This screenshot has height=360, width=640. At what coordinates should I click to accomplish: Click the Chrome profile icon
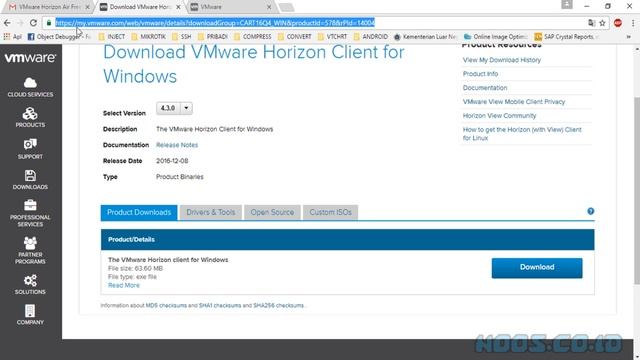pyautogui.click(x=567, y=5)
